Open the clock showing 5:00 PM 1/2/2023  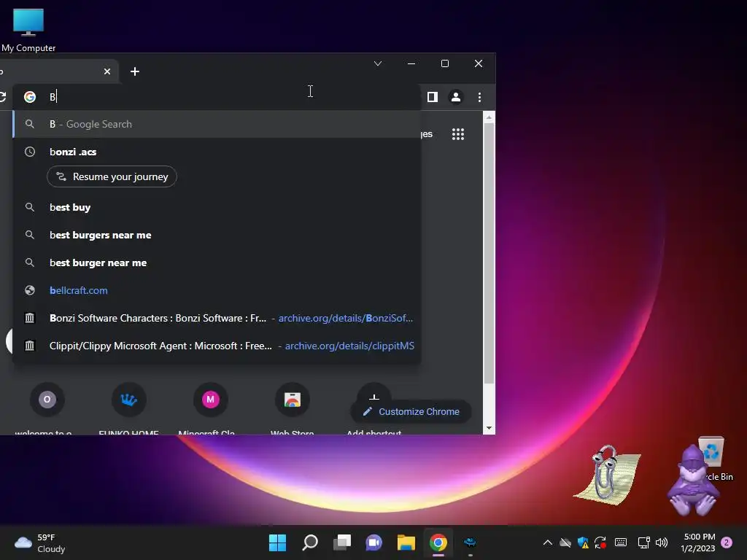[x=698, y=542]
